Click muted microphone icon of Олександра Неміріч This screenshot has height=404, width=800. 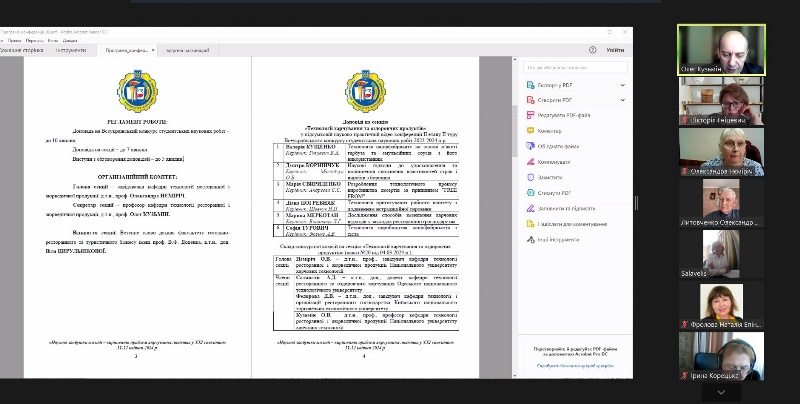[685, 172]
